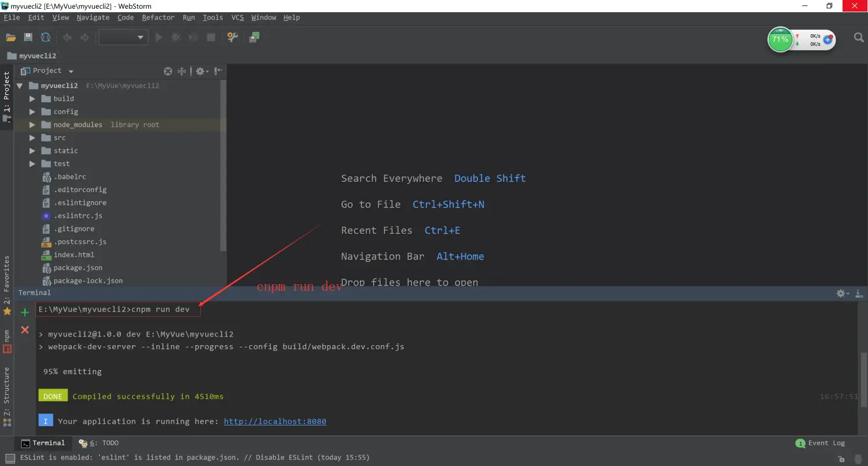This screenshot has height=466, width=868.
Task: Open the Run menu
Action: pos(189,17)
